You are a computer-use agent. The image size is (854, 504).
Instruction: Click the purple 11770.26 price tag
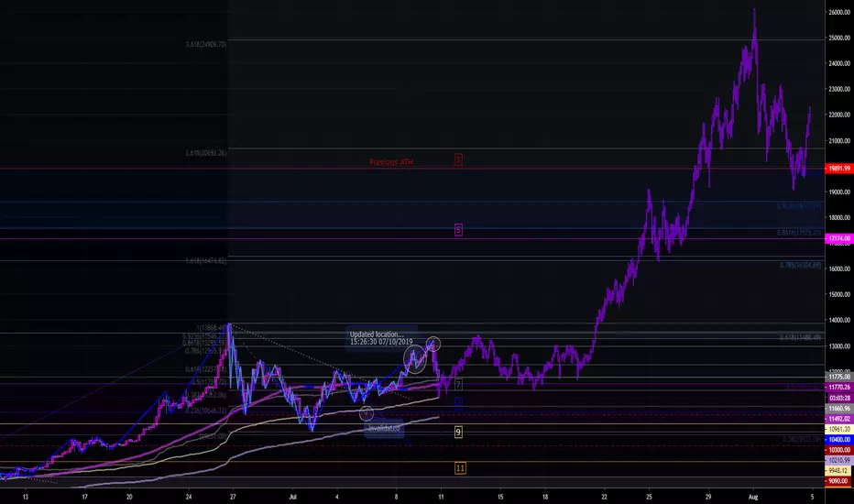coord(838,388)
